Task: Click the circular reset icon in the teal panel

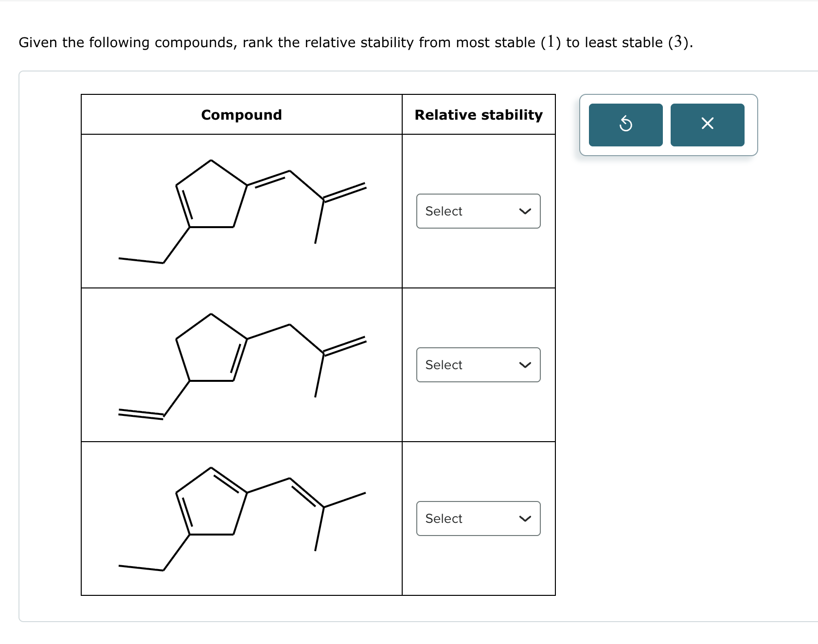Action: coord(625,125)
